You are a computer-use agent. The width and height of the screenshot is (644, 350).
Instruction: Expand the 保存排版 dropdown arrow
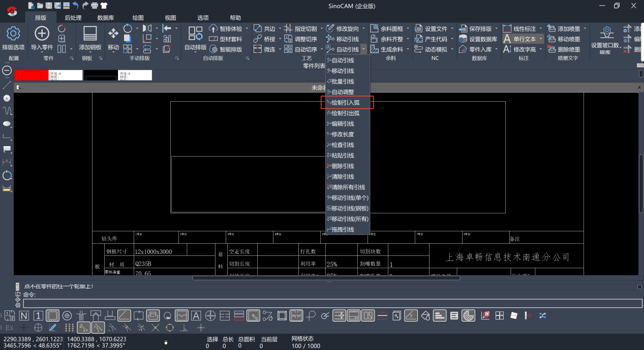(496, 29)
